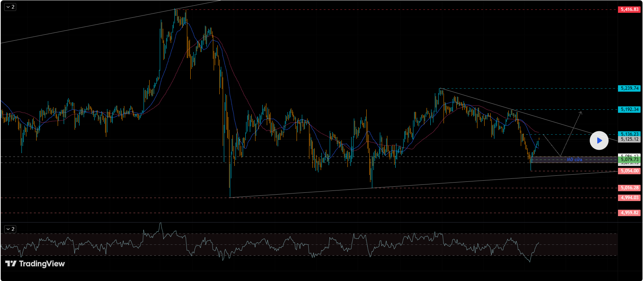Select the 5,054.00 red price label
The height and width of the screenshot is (281, 644).
(x=629, y=171)
